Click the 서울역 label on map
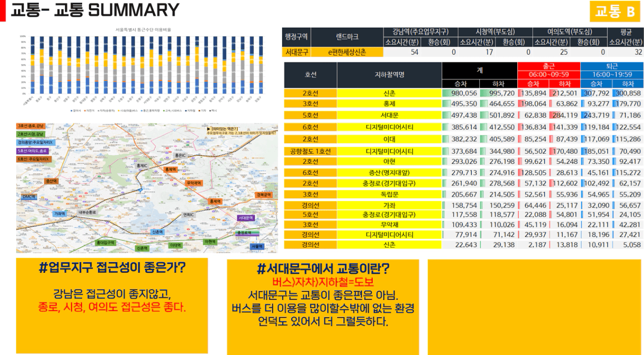 click(x=257, y=246)
